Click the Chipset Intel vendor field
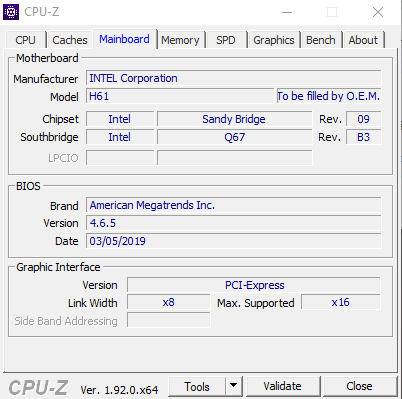This screenshot has width=402, height=399. pyautogui.click(x=120, y=119)
